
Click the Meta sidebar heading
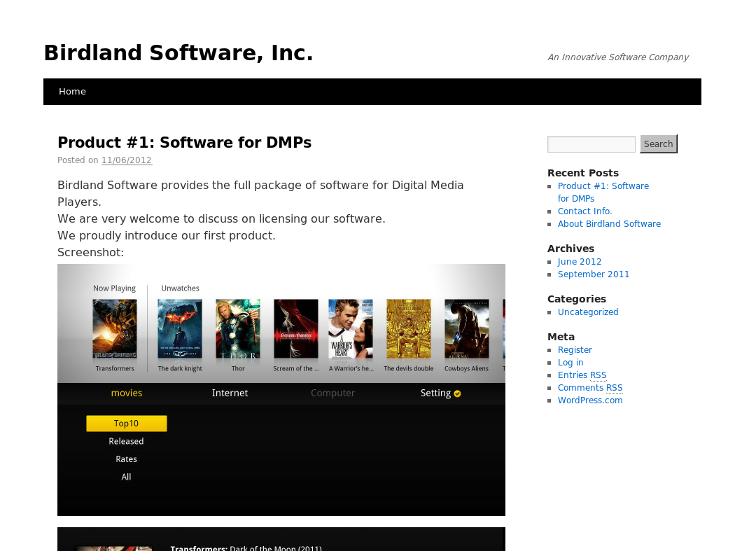[561, 337]
